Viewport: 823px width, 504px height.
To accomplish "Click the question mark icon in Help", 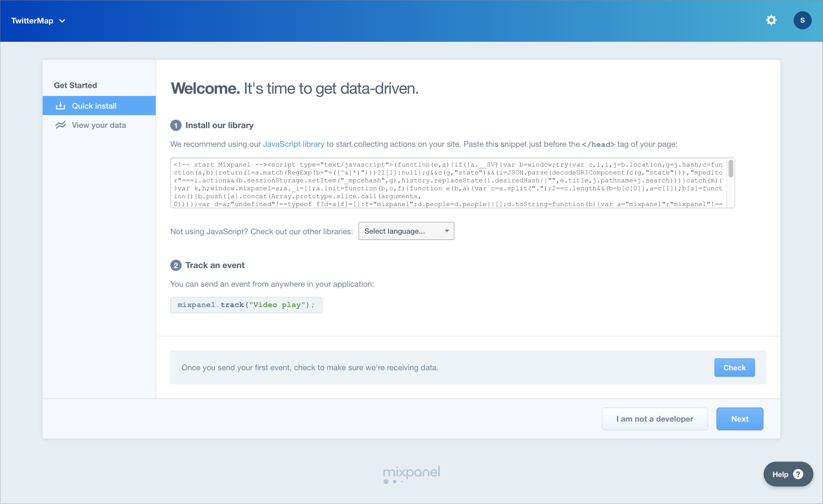I will coord(798,474).
